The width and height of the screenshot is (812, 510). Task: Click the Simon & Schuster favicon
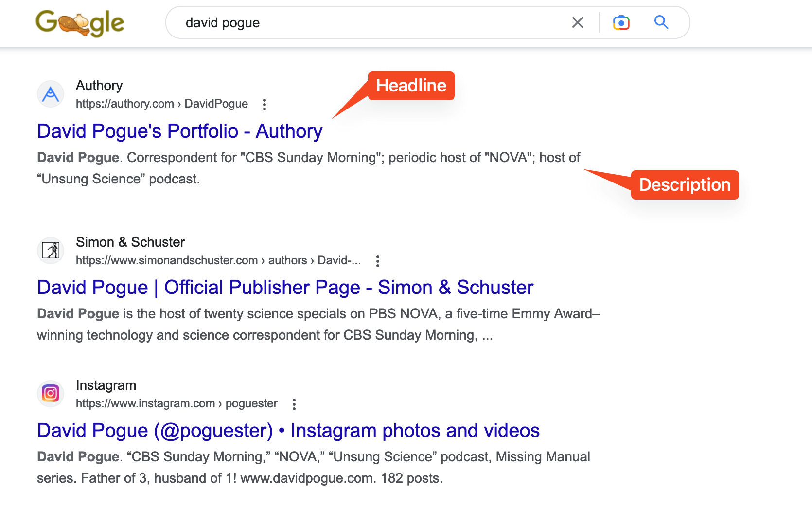click(x=51, y=251)
